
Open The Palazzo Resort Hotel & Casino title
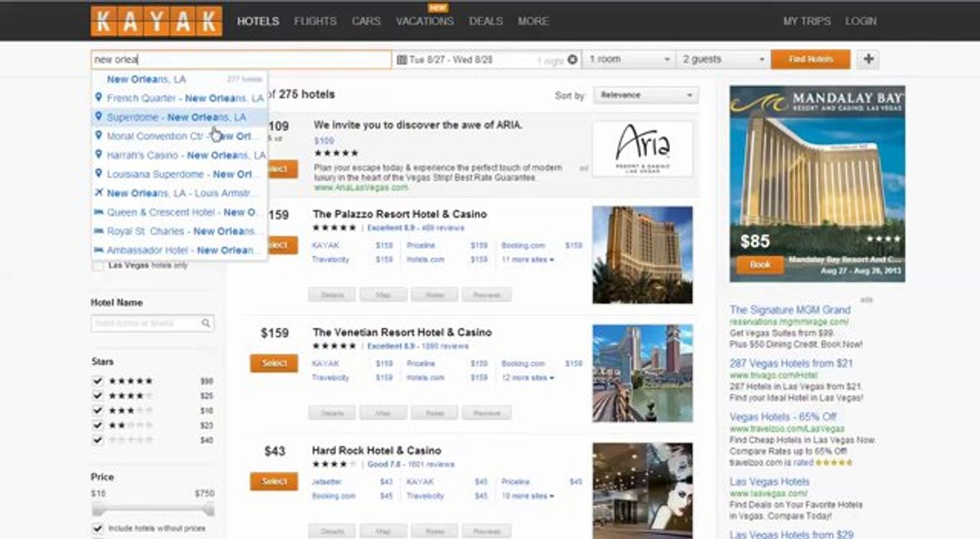click(x=399, y=214)
